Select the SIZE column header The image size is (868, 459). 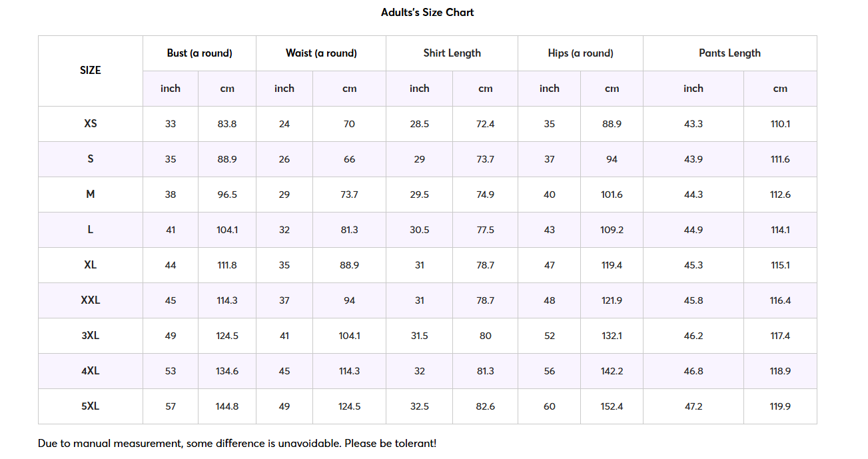[x=91, y=71]
